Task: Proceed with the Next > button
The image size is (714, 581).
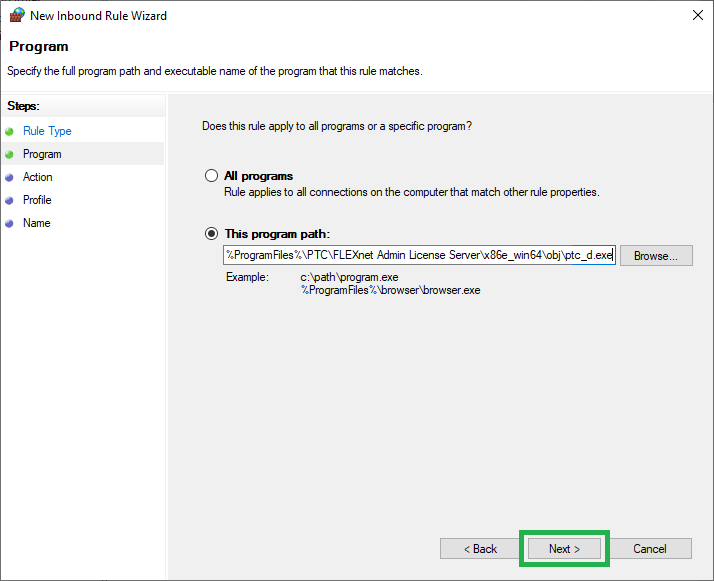Action: click(x=564, y=549)
